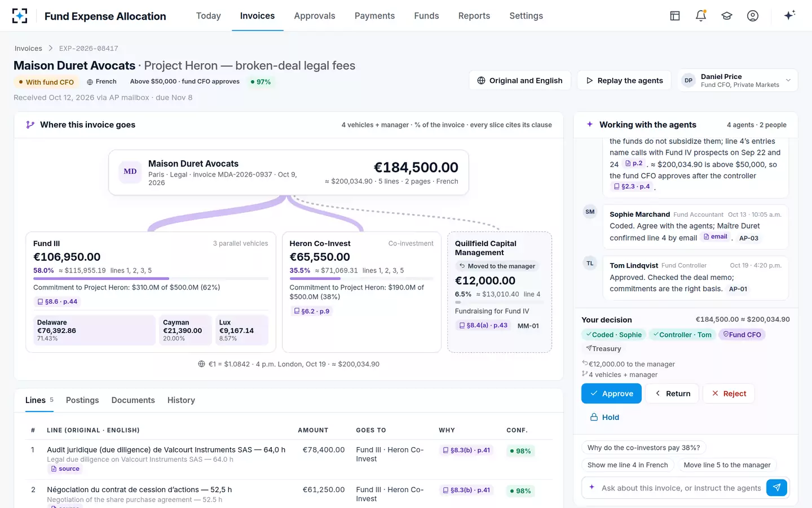Send the message with paper plane icon

[776, 488]
